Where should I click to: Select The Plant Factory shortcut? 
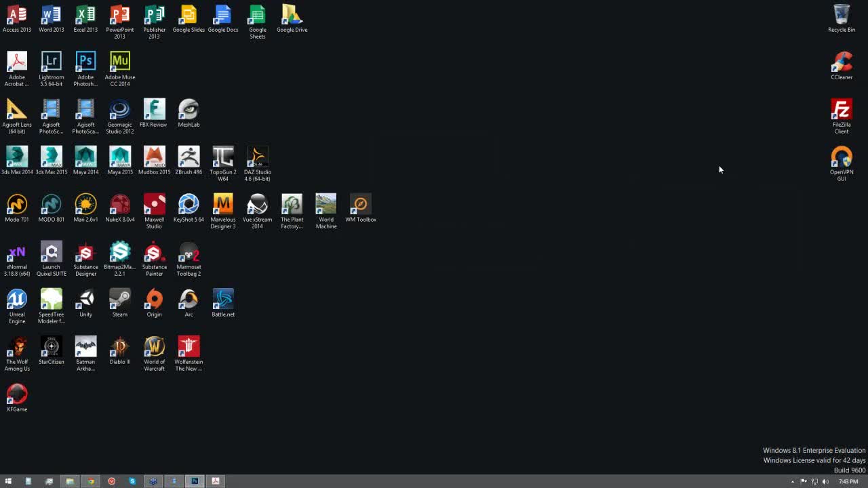click(292, 211)
